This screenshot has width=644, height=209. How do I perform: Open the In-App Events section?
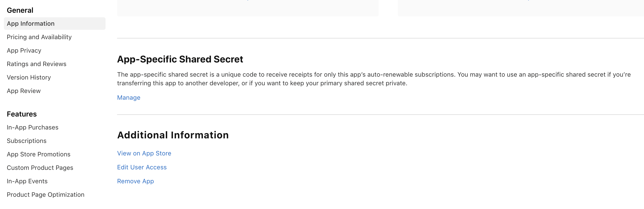pos(27,181)
